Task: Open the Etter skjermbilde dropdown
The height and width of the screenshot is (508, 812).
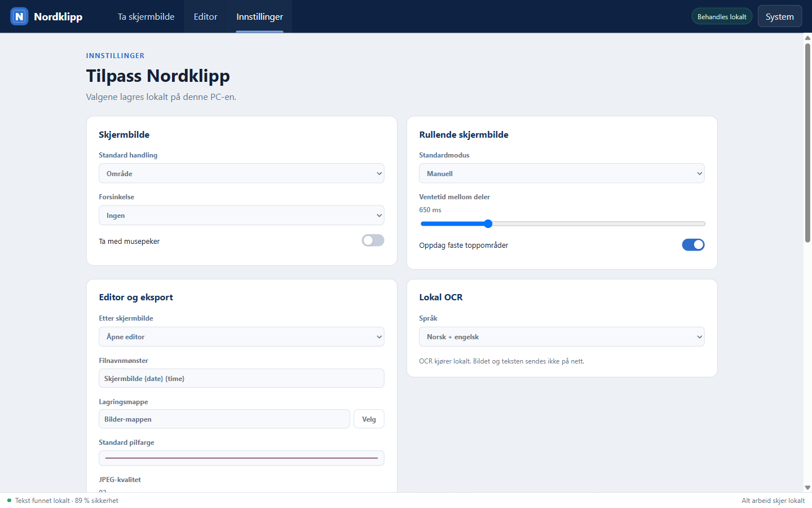Action: [241, 336]
